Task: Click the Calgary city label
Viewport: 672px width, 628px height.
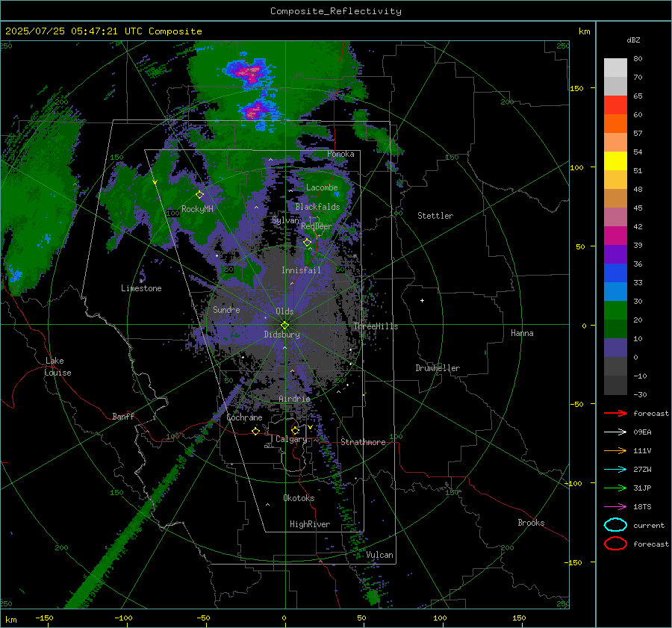Action: coord(291,439)
